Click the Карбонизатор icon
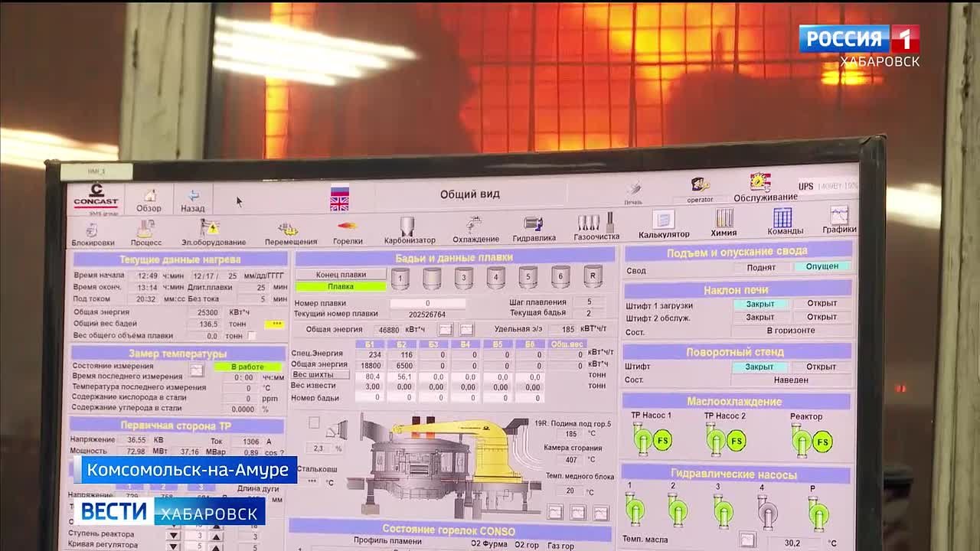Screen dimensions: 980x551 (x=409, y=230)
